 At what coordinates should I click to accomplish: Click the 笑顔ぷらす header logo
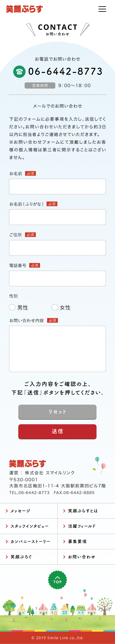25,9
